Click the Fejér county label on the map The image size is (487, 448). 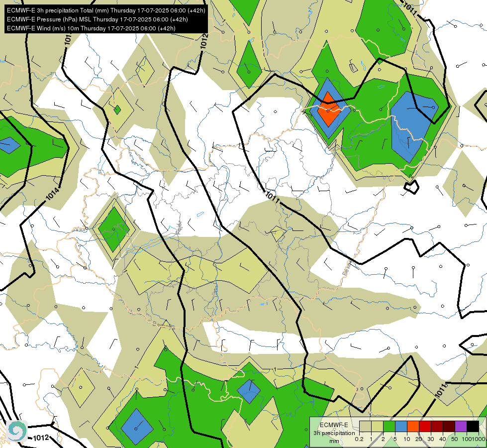click(x=179, y=228)
